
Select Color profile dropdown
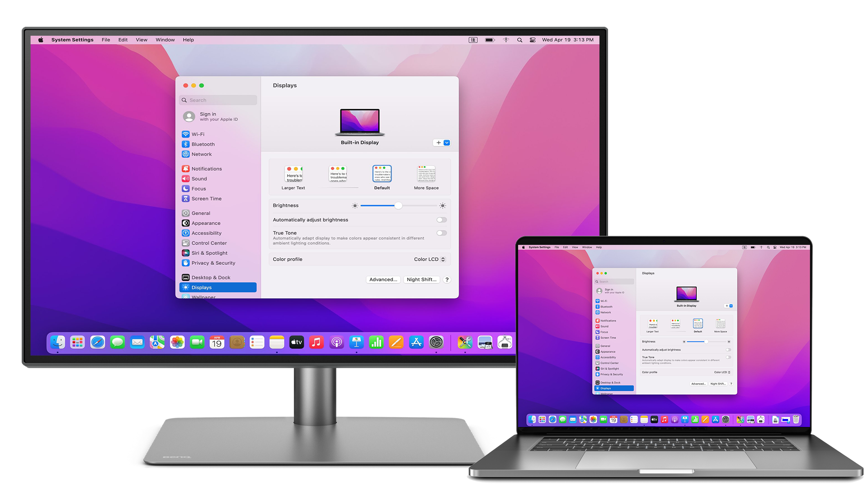point(429,259)
